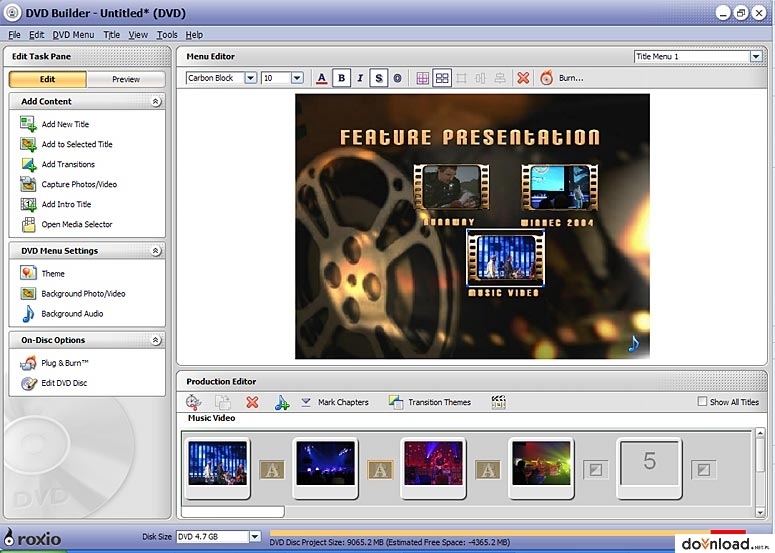Click the Add to Selected Title icon
Viewport: 775px width, 553px height.
coord(28,144)
